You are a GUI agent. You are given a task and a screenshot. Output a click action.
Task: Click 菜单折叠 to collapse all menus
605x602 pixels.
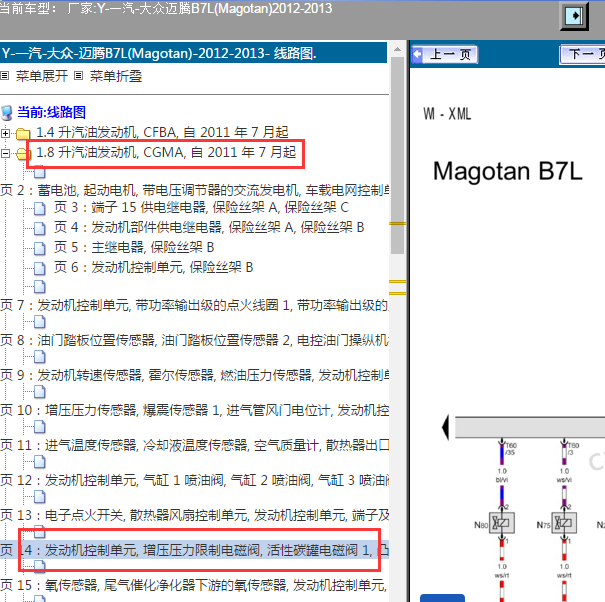click(116, 76)
